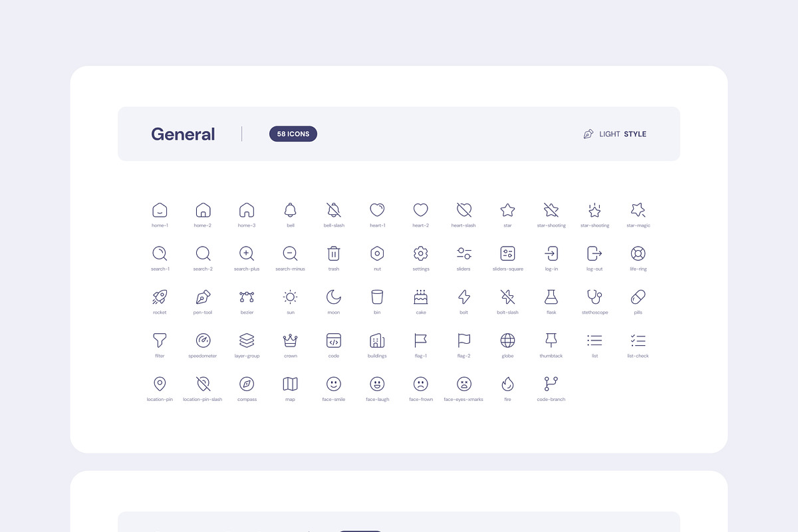Click the flag-1 icon
Screen dimensions: 798x532
(x=420, y=340)
